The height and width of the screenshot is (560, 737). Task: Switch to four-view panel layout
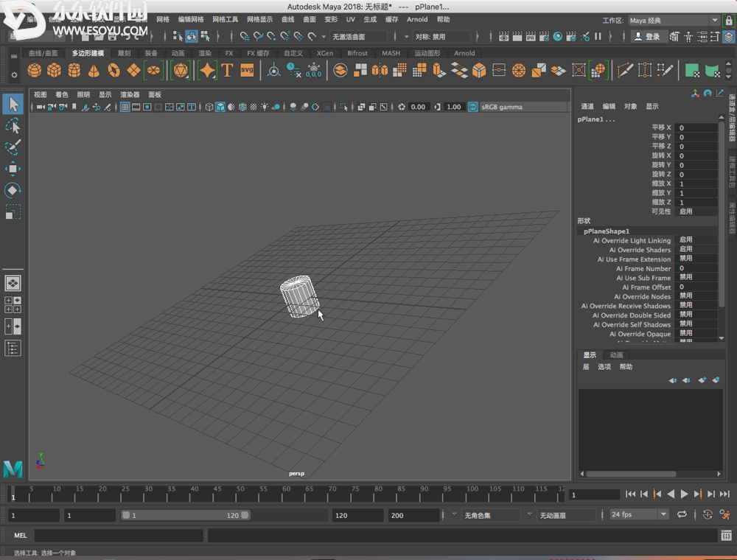13,304
